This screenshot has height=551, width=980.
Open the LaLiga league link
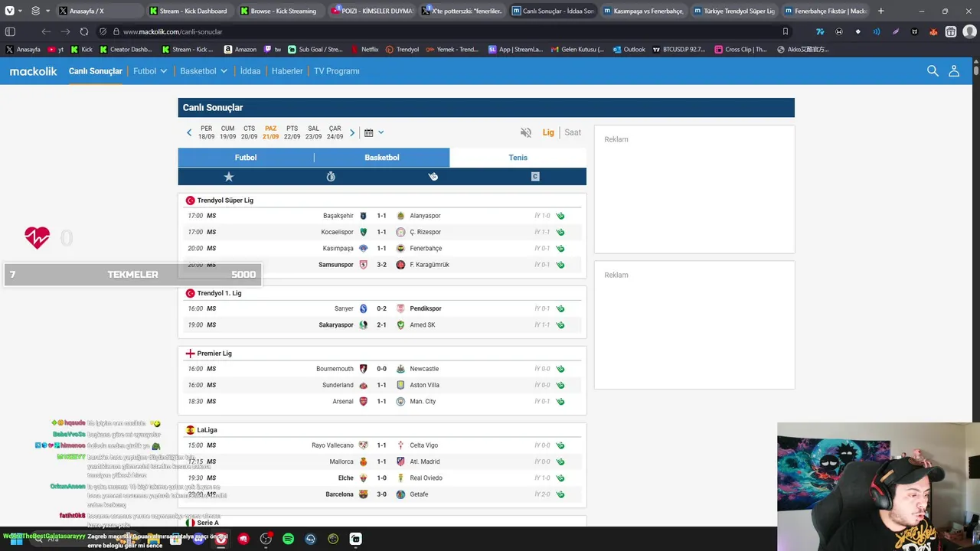tap(207, 430)
